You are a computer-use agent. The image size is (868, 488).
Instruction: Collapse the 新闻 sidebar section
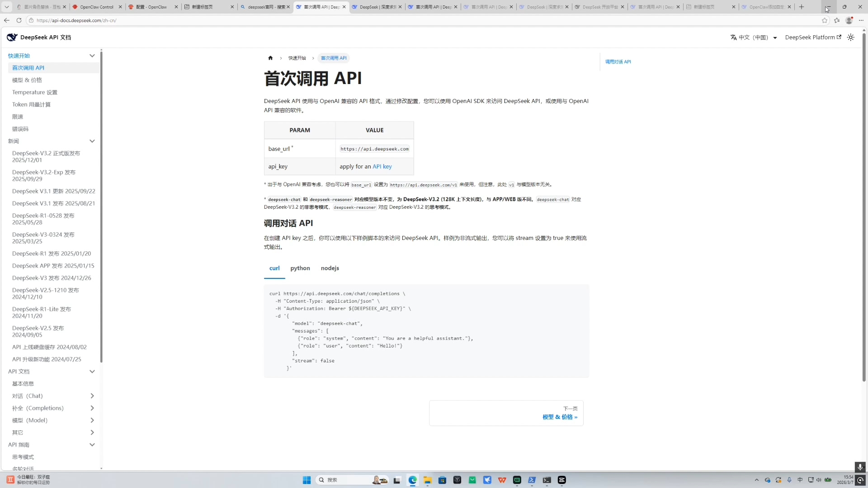[92, 141]
